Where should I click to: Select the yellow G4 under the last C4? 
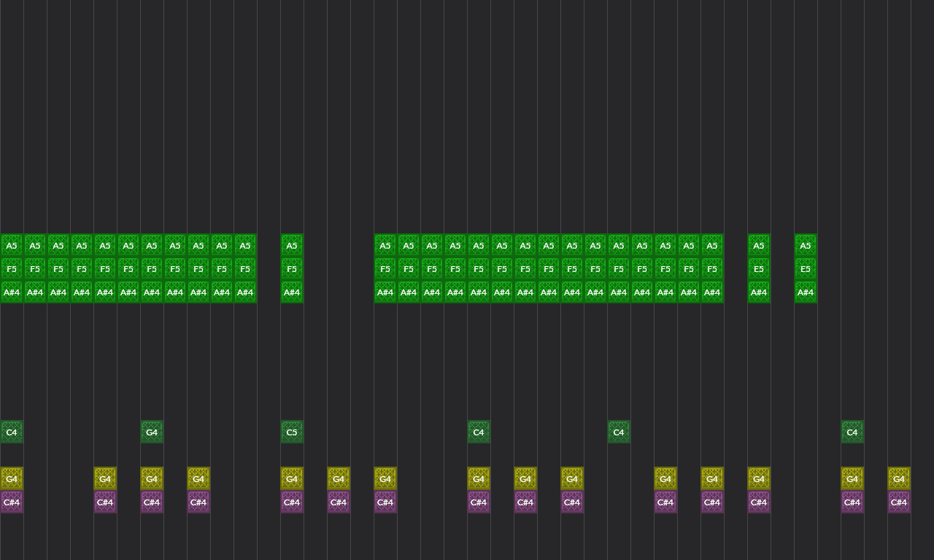tap(852, 478)
